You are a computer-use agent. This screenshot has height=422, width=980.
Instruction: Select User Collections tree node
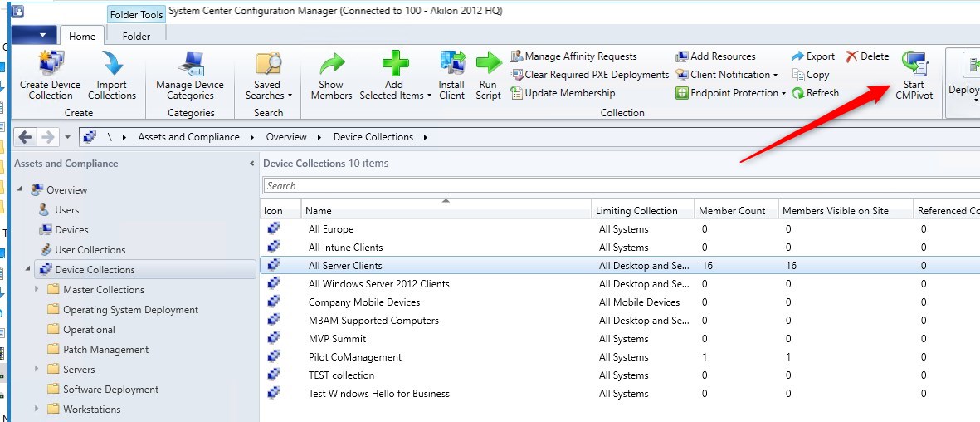point(90,250)
